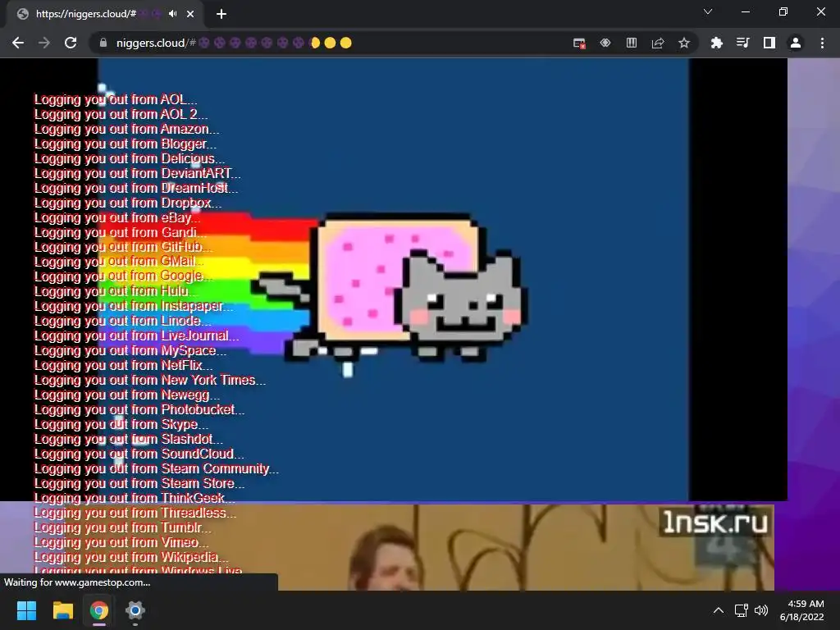The height and width of the screenshot is (630, 840).
Task: Open the media controls icon
Action: [743, 43]
